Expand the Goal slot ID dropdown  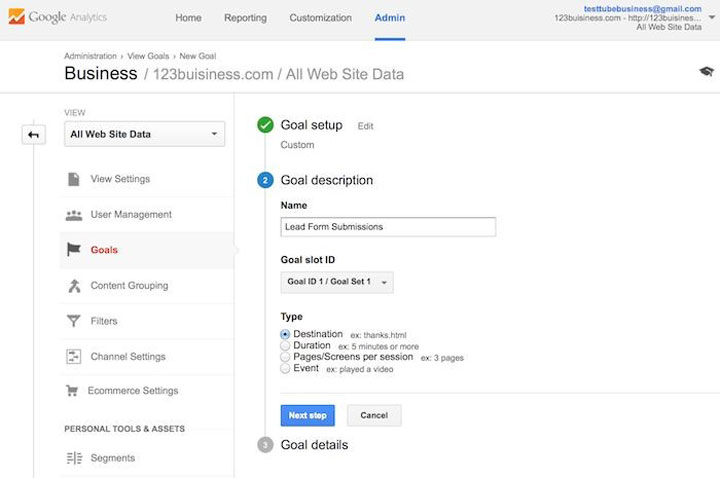(x=337, y=282)
